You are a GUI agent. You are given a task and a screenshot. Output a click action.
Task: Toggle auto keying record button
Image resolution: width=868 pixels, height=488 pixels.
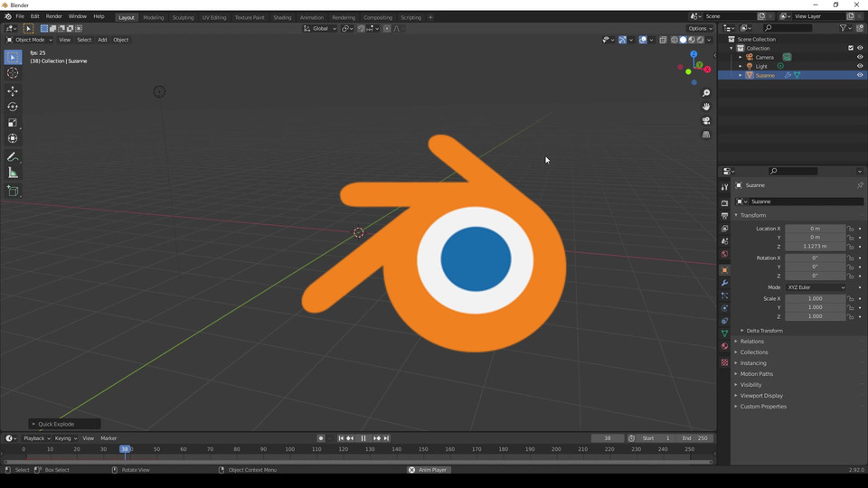320,438
